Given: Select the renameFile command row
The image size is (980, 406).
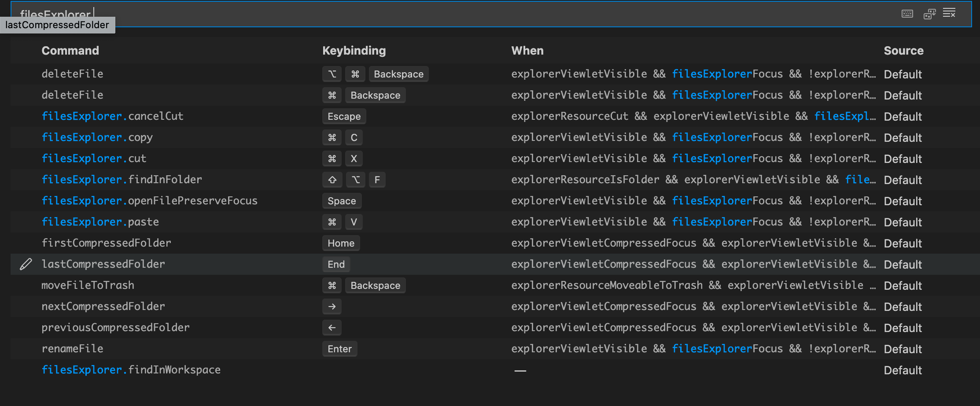Looking at the screenshot, I should (73, 348).
